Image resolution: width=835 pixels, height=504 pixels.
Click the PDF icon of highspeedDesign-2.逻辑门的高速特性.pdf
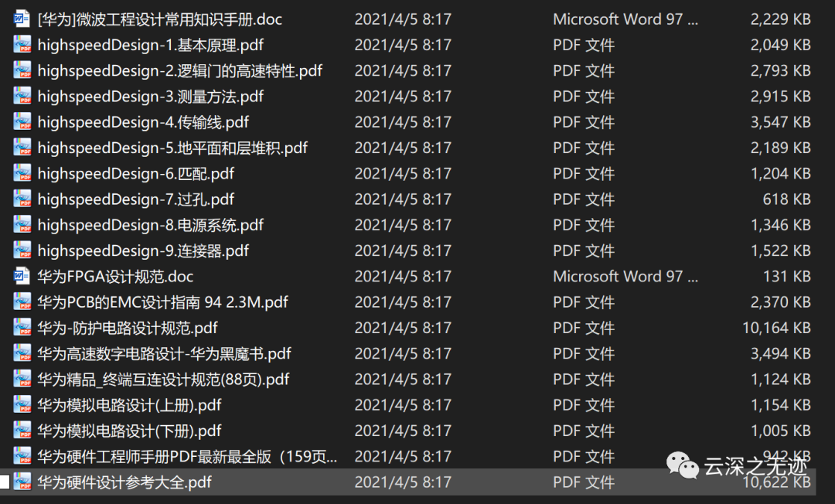coord(22,70)
